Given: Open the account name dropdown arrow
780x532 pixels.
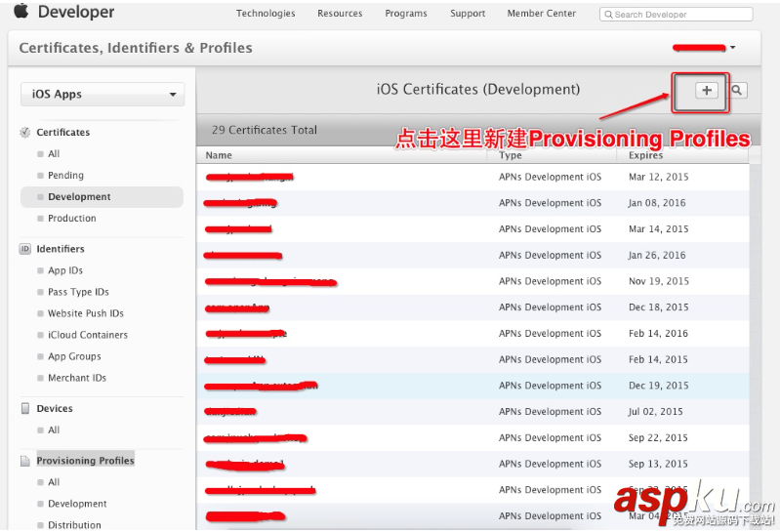Looking at the screenshot, I should [733, 47].
